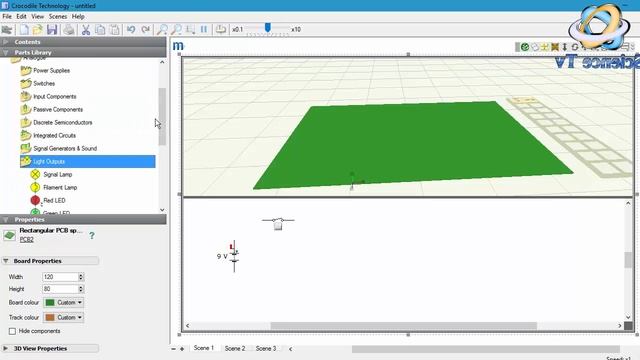The width and height of the screenshot is (640, 360).
Task: Open the Input Components folder
Action: (54, 96)
